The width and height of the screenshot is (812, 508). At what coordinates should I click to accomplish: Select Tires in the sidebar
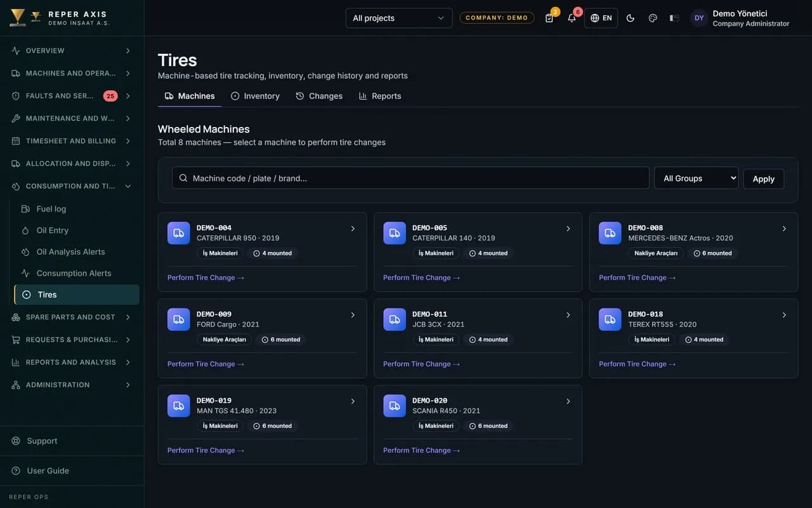(x=76, y=295)
